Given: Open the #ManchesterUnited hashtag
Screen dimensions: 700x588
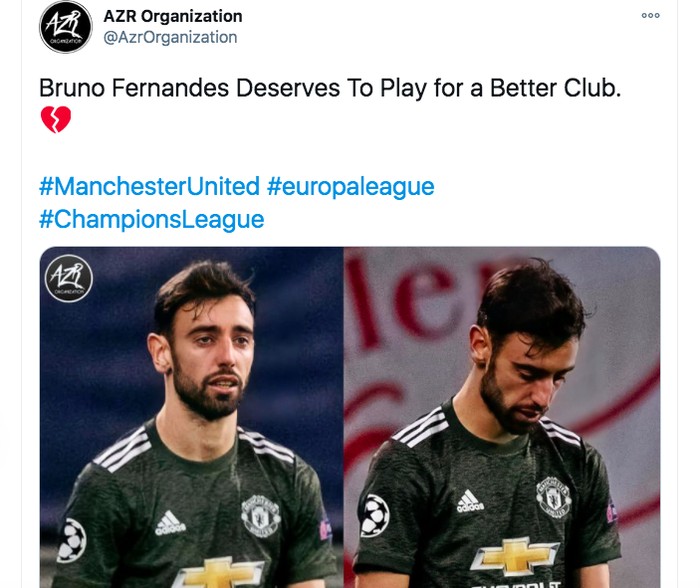Looking at the screenshot, I should point(150,186).
